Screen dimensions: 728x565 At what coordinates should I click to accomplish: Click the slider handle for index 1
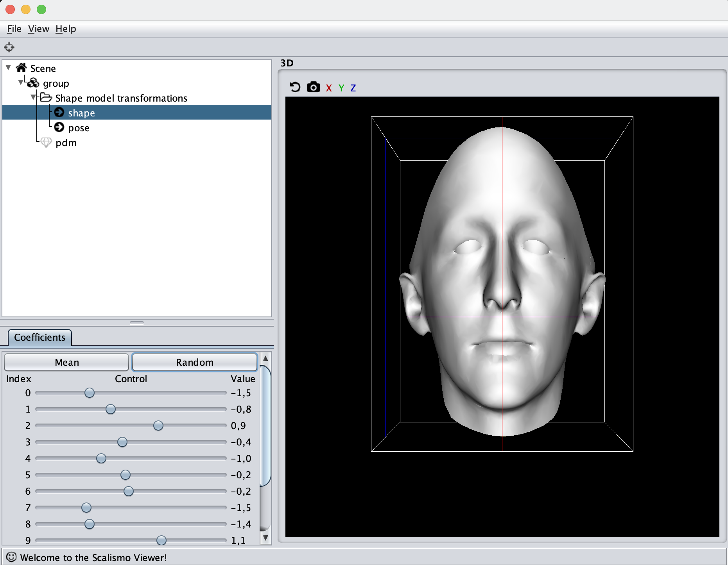coord(111,409)
